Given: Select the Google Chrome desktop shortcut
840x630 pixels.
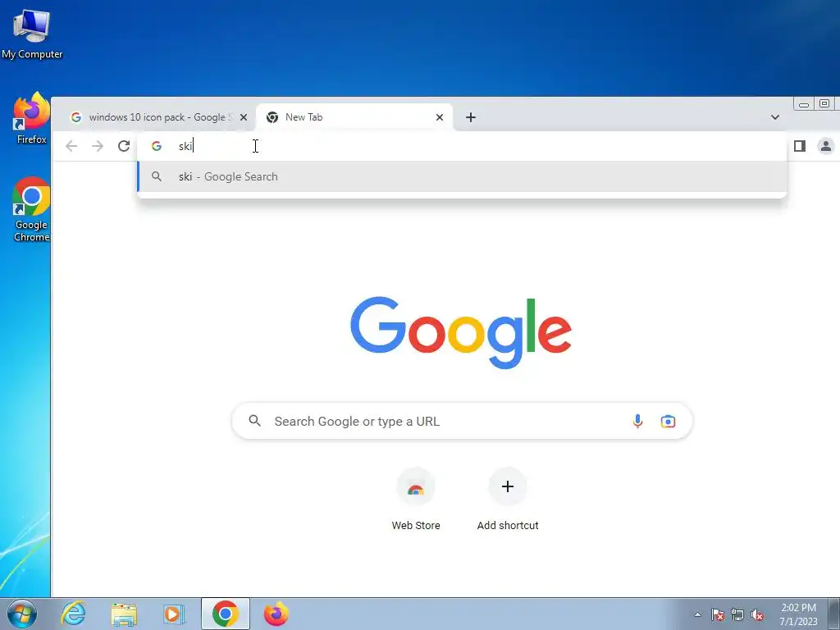Looking at the screenshot, I should click(x=32, y=209).
